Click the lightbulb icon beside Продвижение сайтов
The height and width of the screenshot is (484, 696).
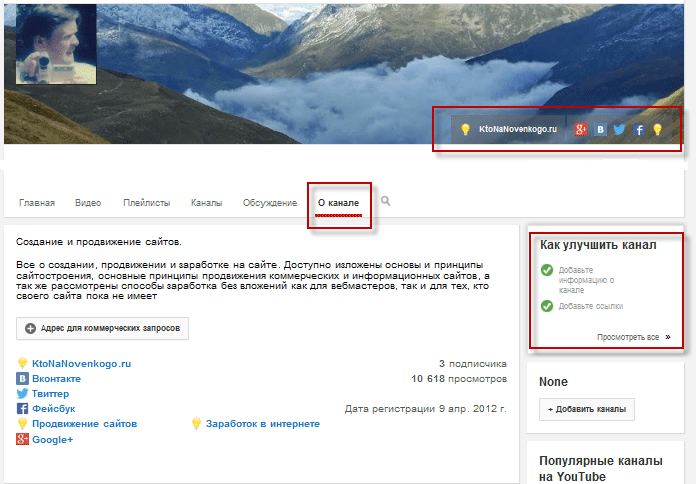pos(22,424)
